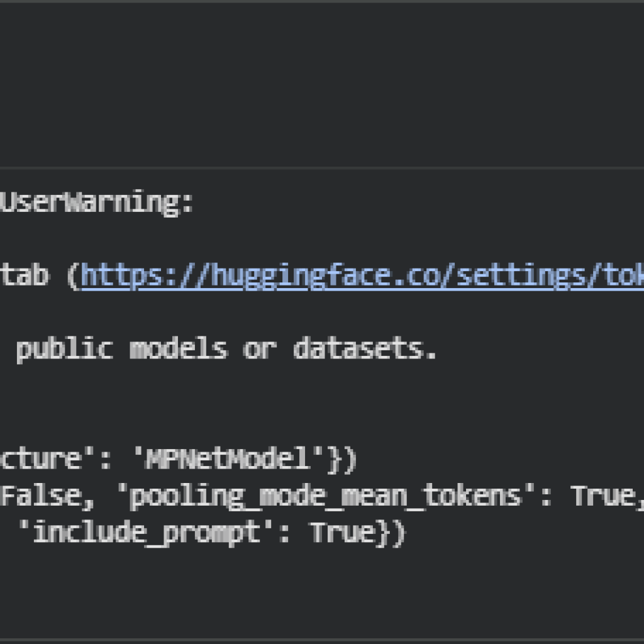Click the 'False,' value in pooling line
The image size is (644, 644).
coord(44,496)
